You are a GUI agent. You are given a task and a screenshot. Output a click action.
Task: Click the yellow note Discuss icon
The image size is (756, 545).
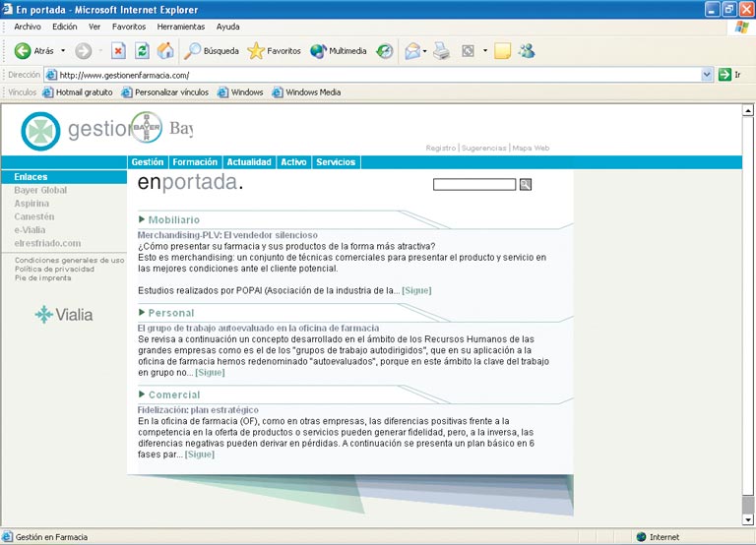click(x=502, y=50)
